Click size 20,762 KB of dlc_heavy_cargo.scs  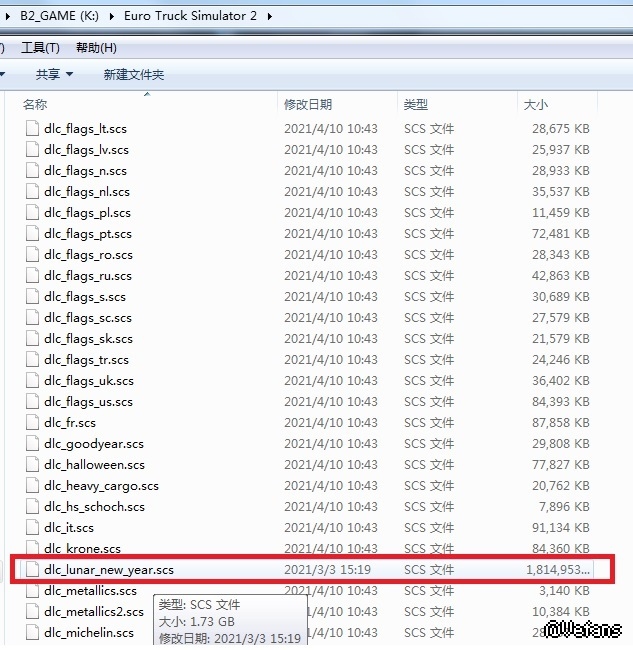561,486
